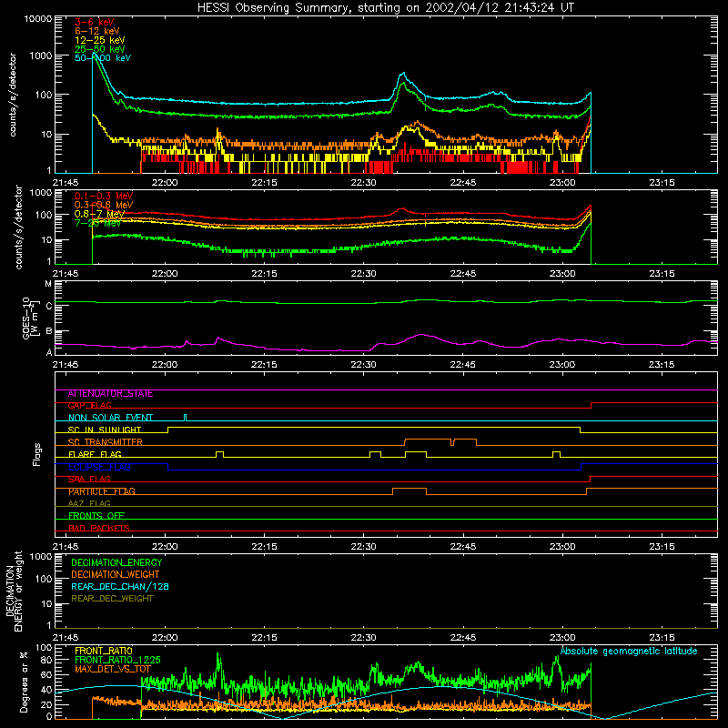Image resolution: width=728 pixels, height=728 pixels.
Task: Click the green "FRONT_RATIO_1225" legend label
Action: [117, 660]
